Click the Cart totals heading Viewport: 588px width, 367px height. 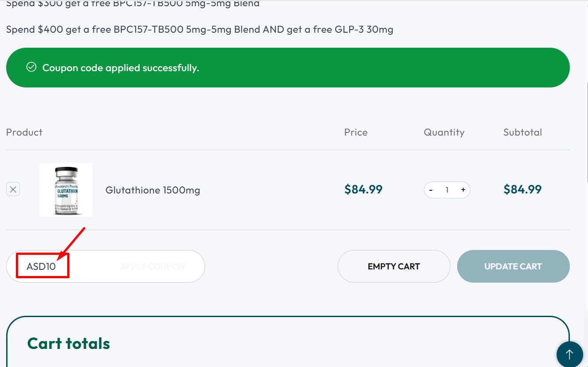[x=69, y=343]
